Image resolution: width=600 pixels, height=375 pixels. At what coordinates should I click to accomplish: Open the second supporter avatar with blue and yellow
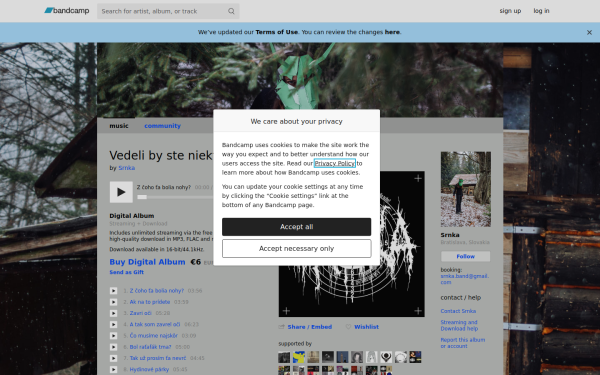pos(298,357)
